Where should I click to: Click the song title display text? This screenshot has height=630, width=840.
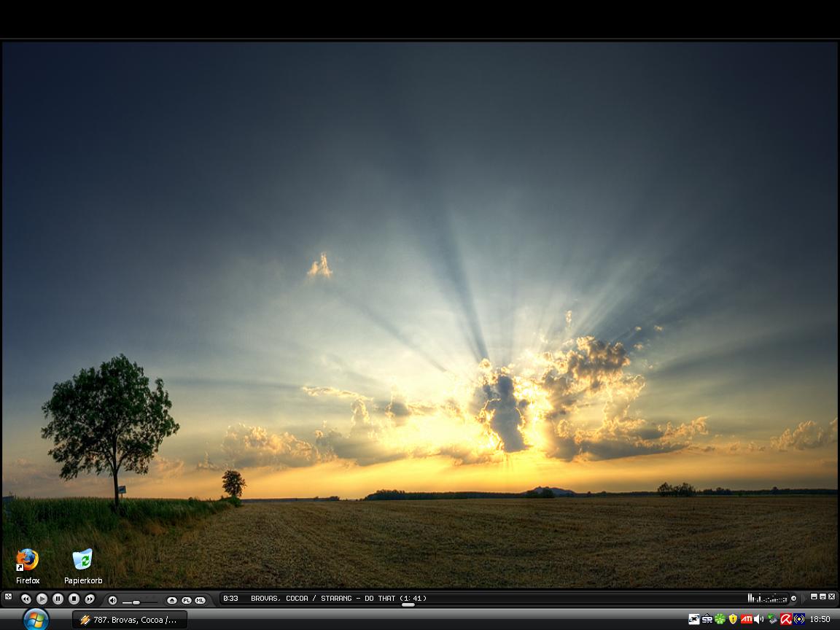click(x=338, y=598)
